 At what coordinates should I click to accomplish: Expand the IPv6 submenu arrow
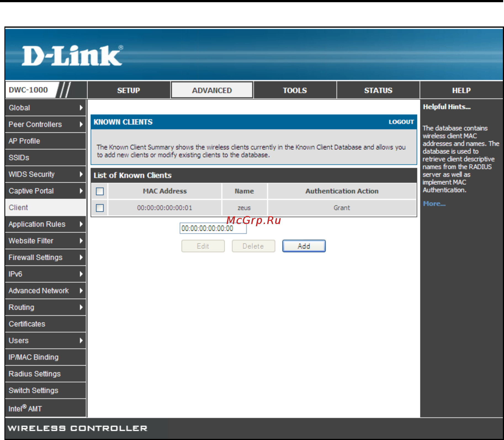[81, 274]
